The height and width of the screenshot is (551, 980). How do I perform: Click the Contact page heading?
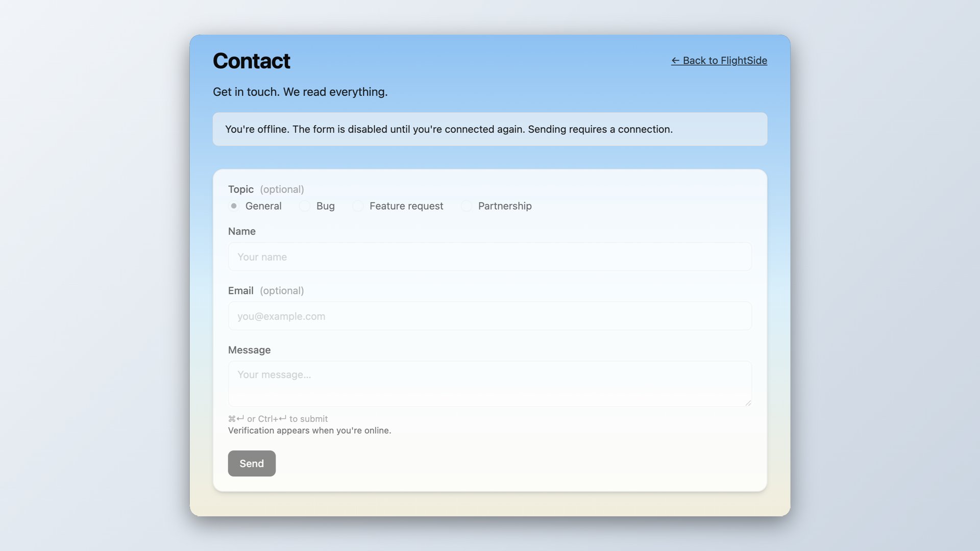tap(251, 61)
